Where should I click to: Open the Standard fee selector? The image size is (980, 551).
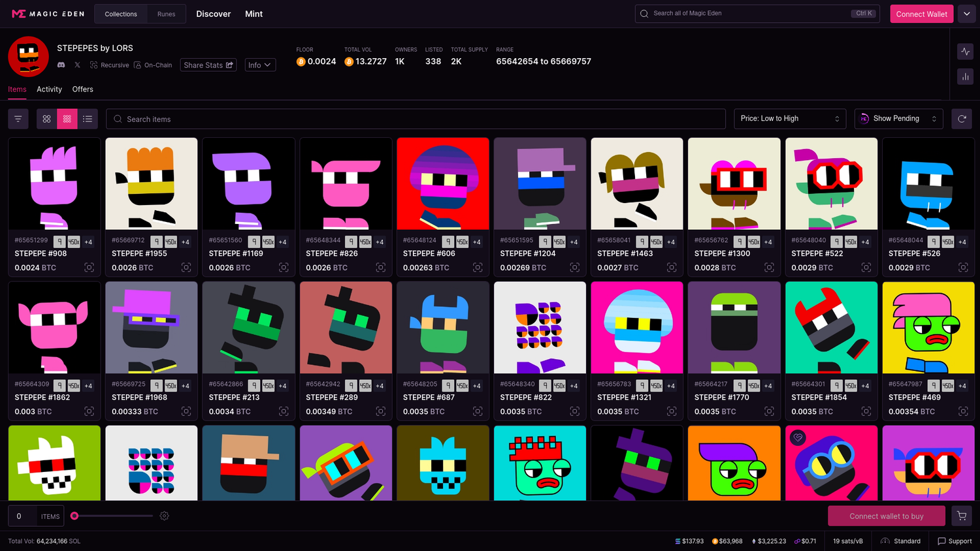pos(900,541)
